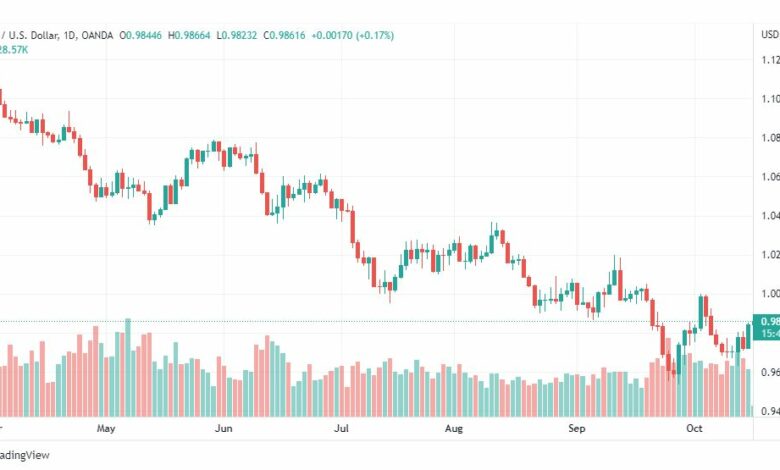Click the low value L0.98232 in legend
Screen dimensions: 780x470
click(x=237, y=35)
